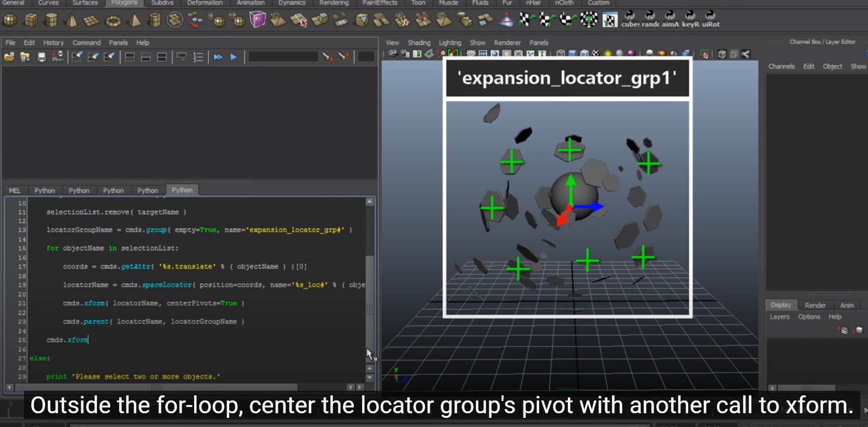The width and height of the screenshot is (868, 427).
Task: Open the Script Editor Command menu
Action: coord(86,42)
